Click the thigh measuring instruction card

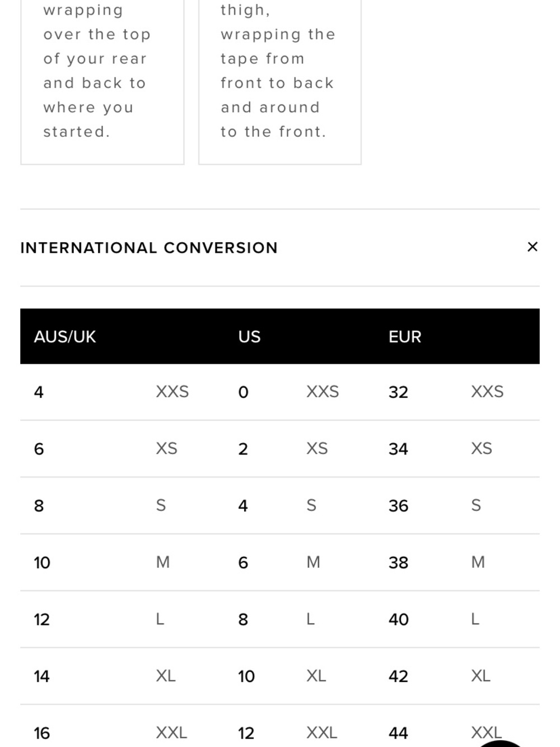280,82
